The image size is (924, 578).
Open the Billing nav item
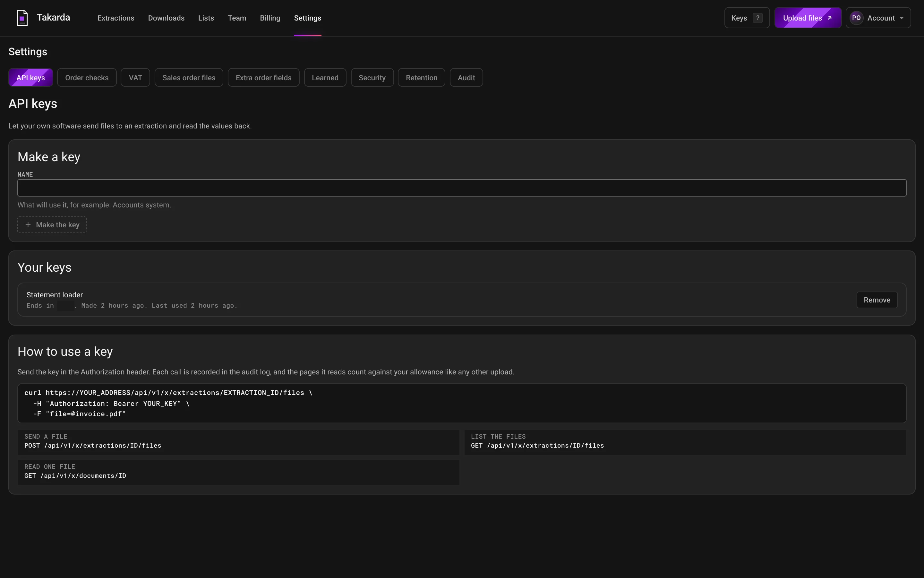click(x=270, y=18)
